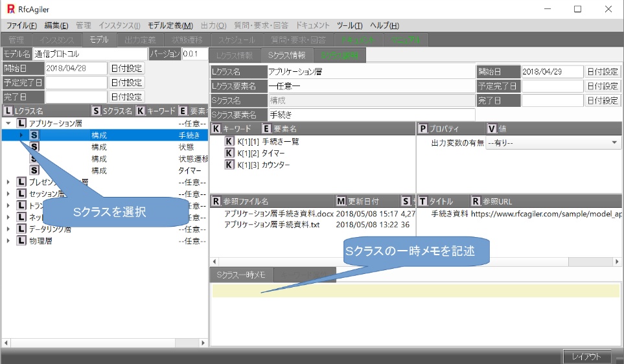
Task: Click the K icon for 手続き一覧
Action: click(x=229, y=141)
